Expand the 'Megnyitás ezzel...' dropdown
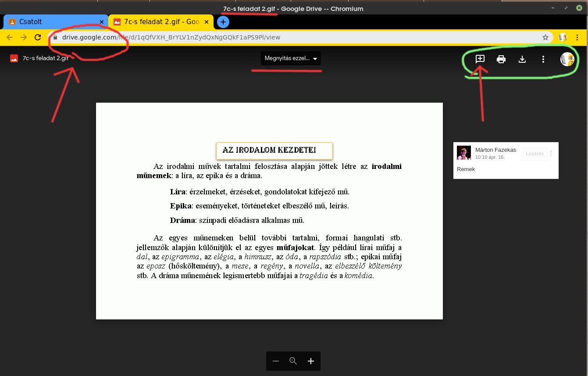588x376 pixels. (x=290, y=58)
